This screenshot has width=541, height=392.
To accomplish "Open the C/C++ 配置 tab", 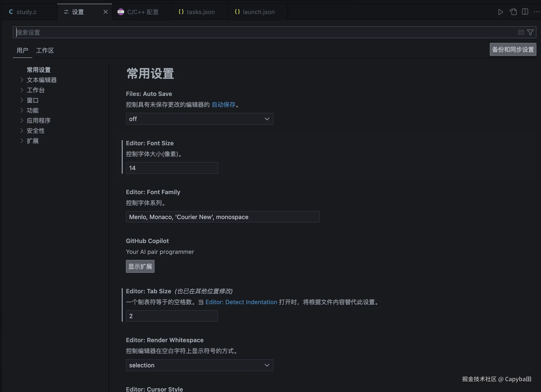I will click(x=143, y=12).
